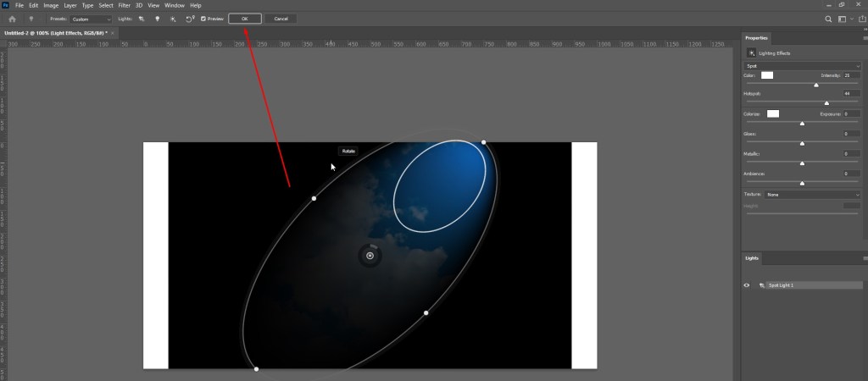The image size is (868, 381).
Task: Click the workspace layout icon
Action: coord(842,19)
